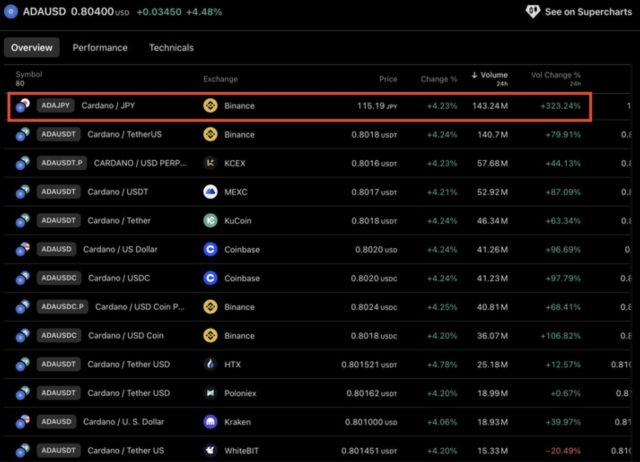Click pair icon in Cardano / US Dollar row
The width and height of the screenshot is (640, 462).
(23, 249)
